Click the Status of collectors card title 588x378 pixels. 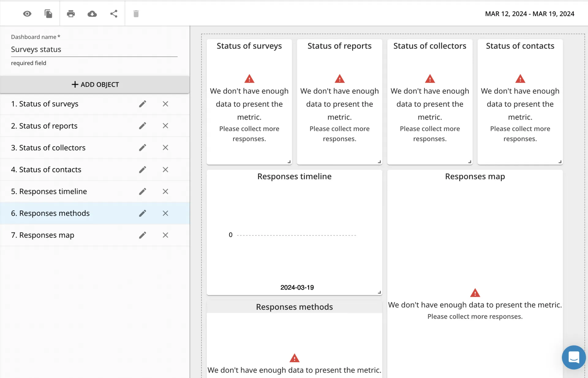click(430, 46)
